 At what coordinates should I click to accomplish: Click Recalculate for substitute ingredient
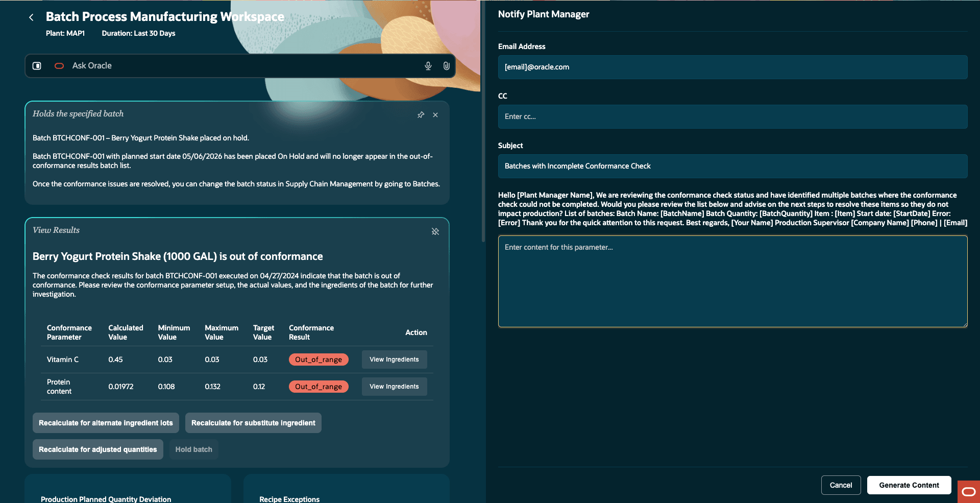coord(253,423)
